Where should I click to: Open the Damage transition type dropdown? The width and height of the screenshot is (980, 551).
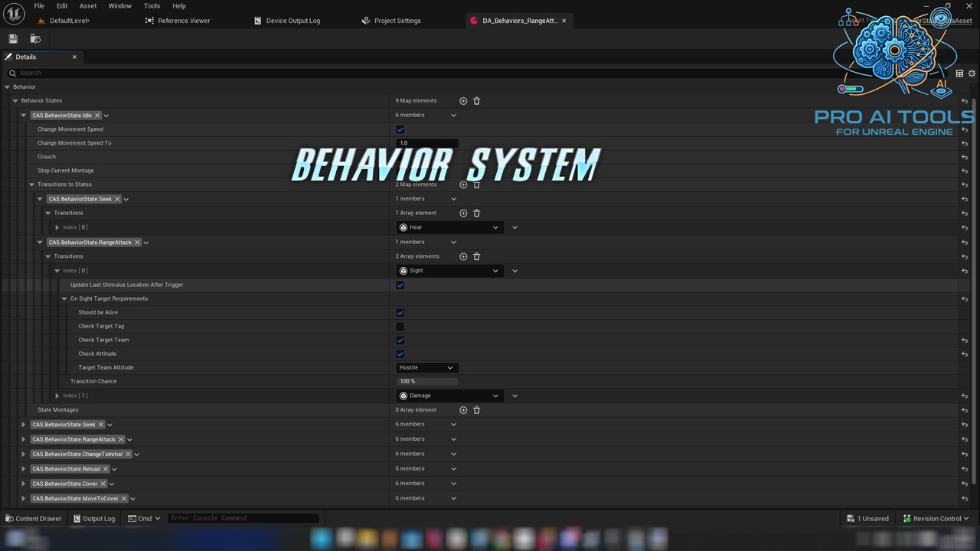[x=449, y=396]
